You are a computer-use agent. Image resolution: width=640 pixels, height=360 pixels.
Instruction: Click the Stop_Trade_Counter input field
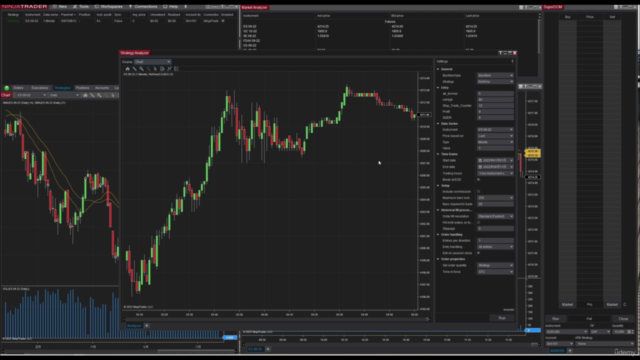point(495,106)
